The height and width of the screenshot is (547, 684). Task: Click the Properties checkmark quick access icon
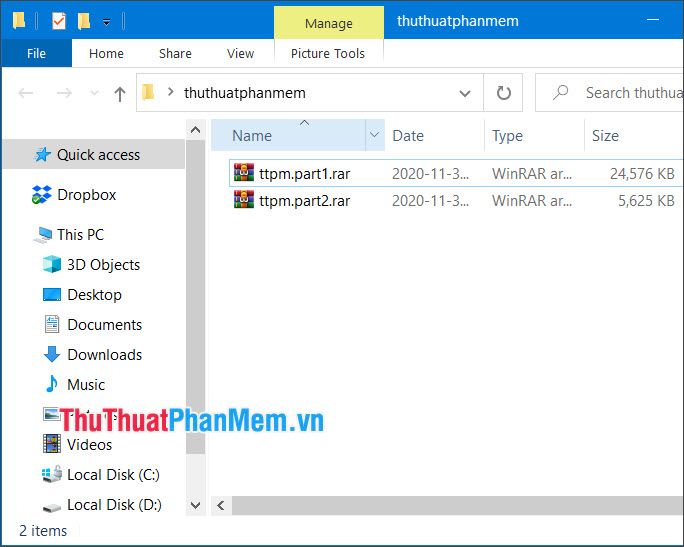pos(58,21)
